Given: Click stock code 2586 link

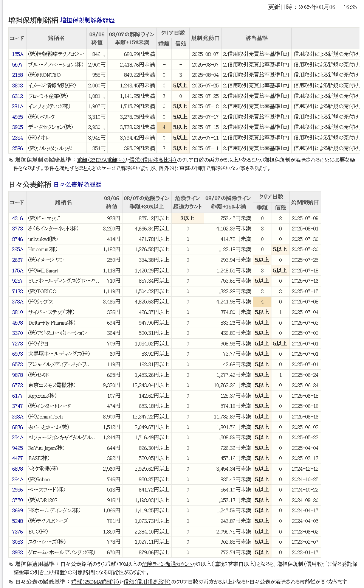Looking at the screenshot, I should [x=17, y=148].
